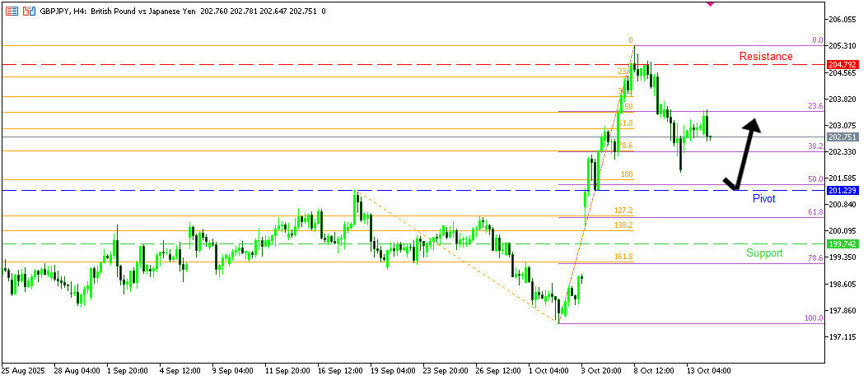Click the 206.055 value on price scale
This screenshot has width=868, height=380.
click(x=843, y=19)
